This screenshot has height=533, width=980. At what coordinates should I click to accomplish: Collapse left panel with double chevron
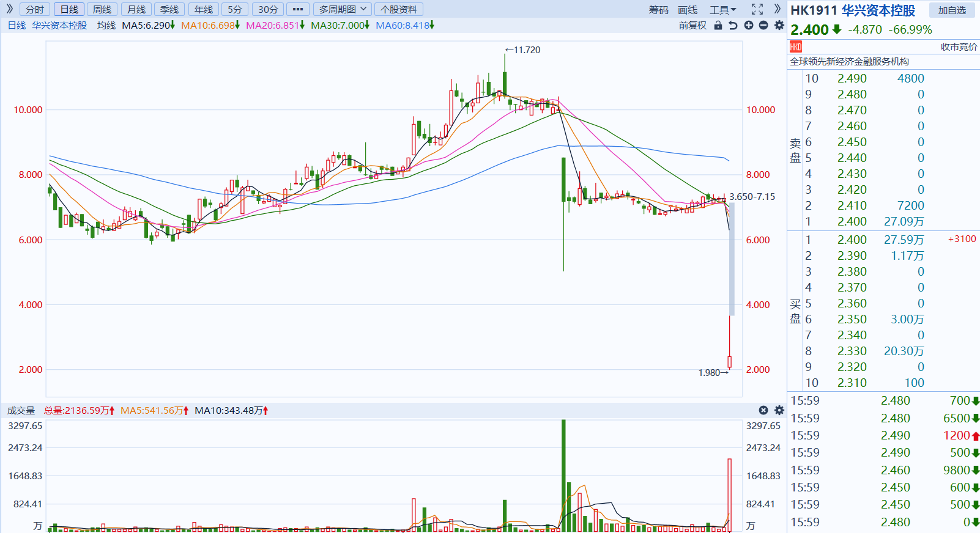(10, 9)
